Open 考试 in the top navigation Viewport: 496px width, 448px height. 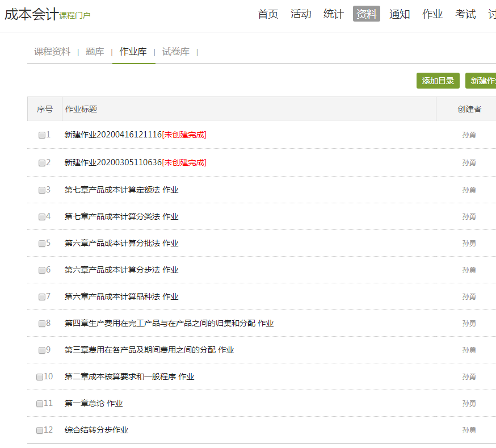coord(465,14)
